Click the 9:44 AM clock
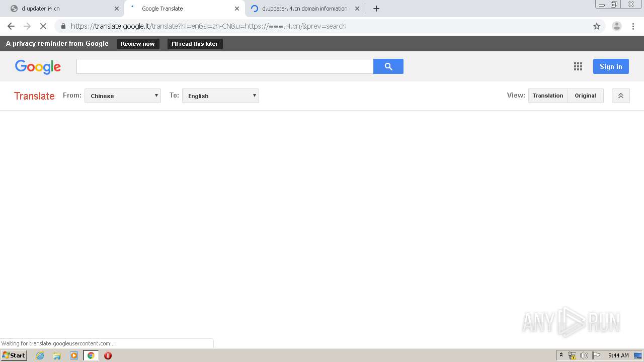The width and height of the screenshot is (644, 362). click(618, 355)
